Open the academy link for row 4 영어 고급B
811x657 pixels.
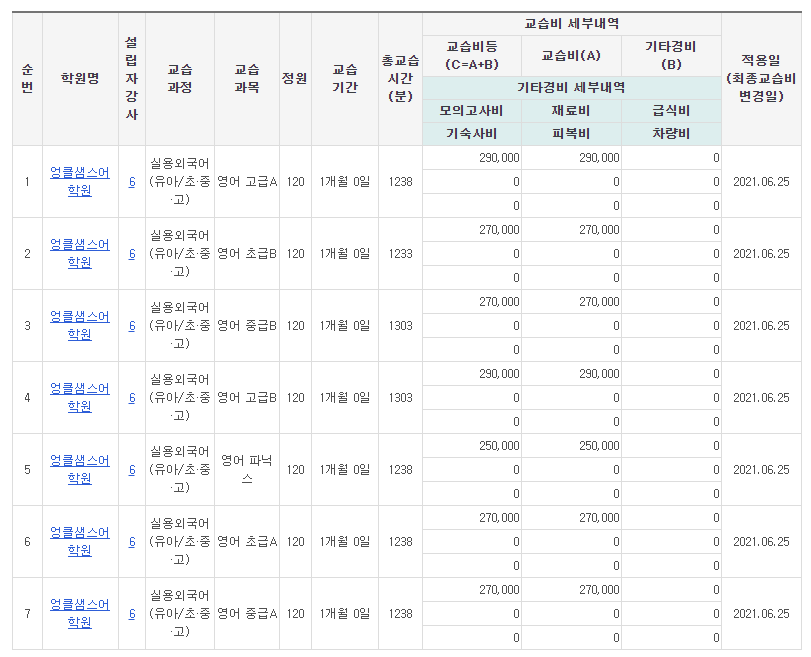pyautogui.click(x=80, y=397)
